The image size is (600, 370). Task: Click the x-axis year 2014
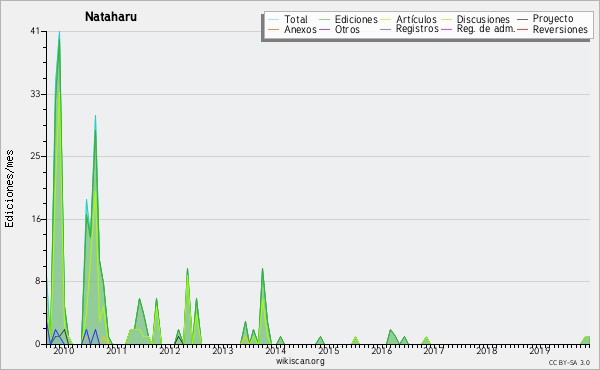276,351
